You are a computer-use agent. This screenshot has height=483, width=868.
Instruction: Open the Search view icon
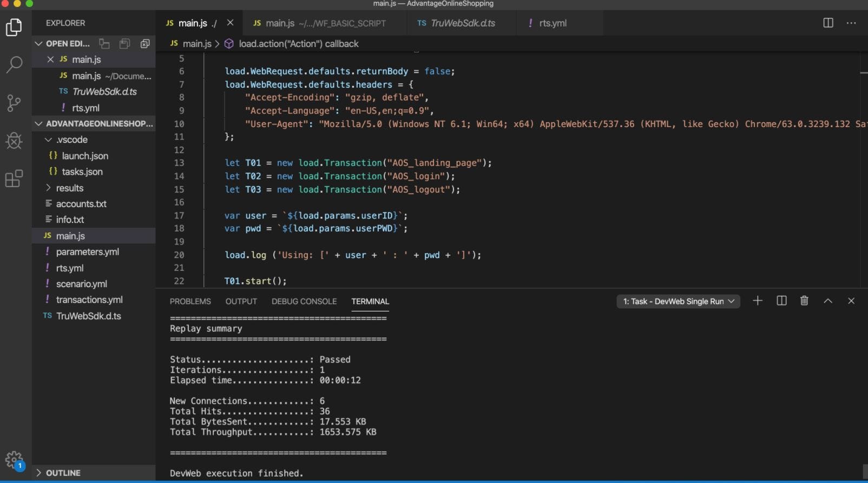pyautogui.click(x=14, y=64)
